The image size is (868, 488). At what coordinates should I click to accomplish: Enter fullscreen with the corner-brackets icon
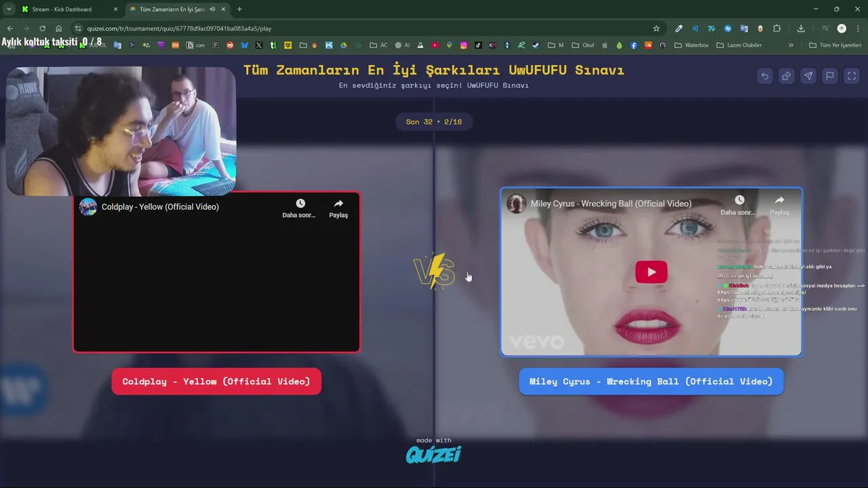coord(852,76)
